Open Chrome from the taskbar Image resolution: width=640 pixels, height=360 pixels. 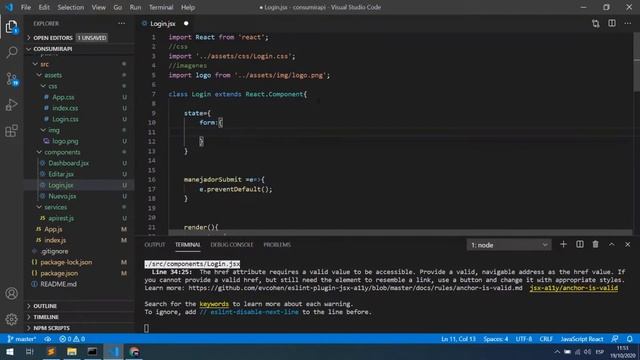(x=134, y=351)
